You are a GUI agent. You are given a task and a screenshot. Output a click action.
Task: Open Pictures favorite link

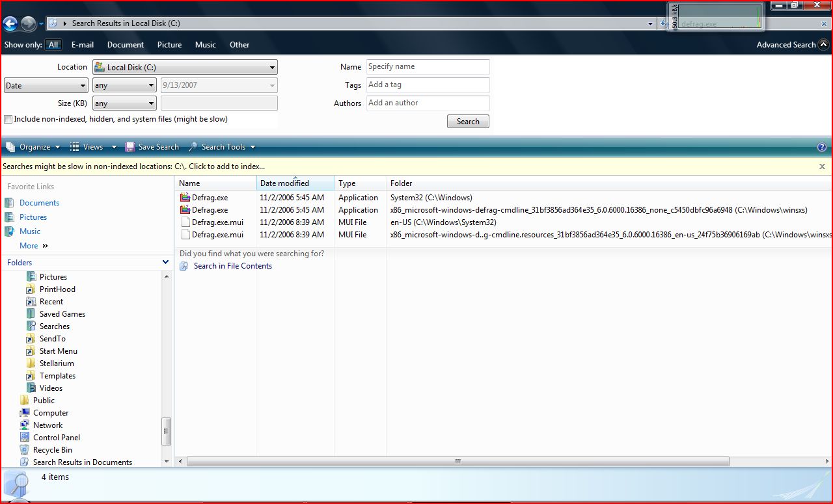[33, 217]
